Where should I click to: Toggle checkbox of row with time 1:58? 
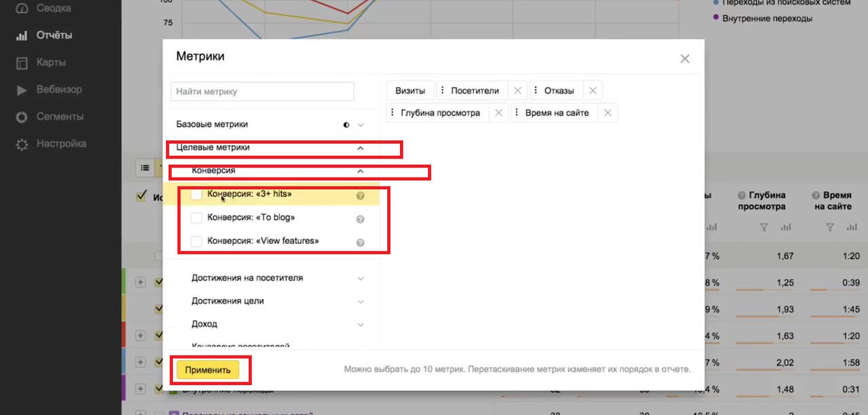[x=159, y=362]
